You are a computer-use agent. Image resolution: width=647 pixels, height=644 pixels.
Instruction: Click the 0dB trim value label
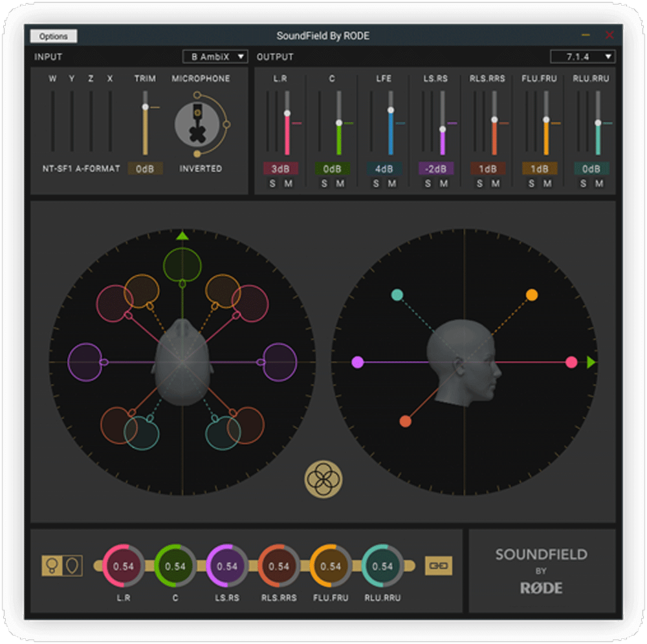145,168
